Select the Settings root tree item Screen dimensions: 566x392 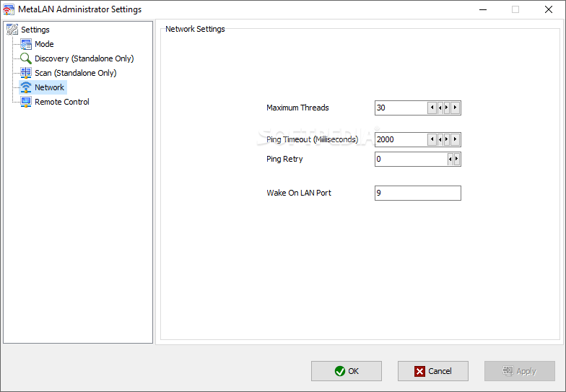pos(35,30)
